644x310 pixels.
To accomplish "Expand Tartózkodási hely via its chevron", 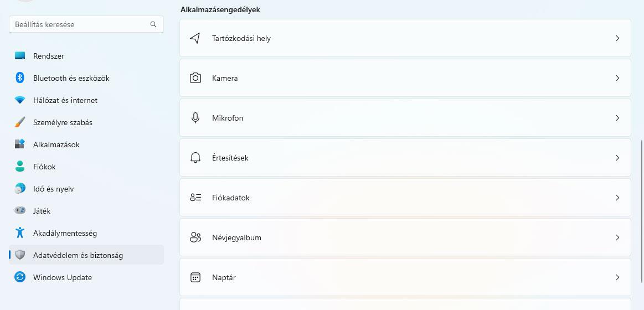I will click(x=617, y=38).
